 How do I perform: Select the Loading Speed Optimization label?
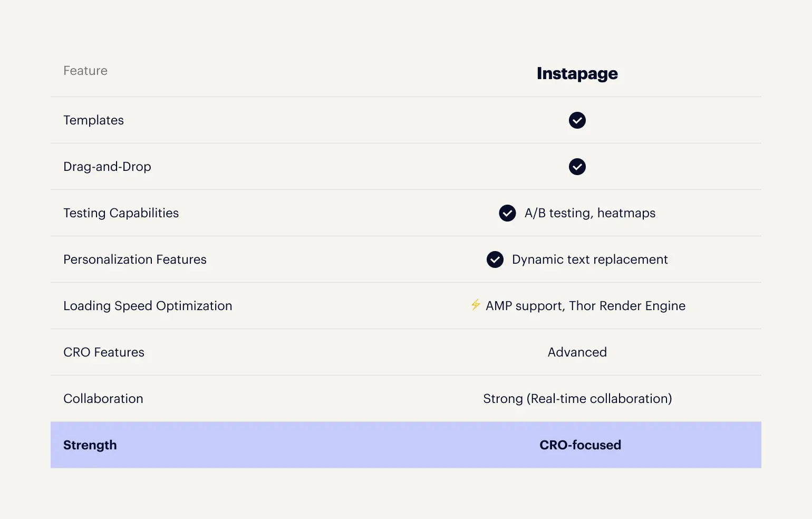148,306
